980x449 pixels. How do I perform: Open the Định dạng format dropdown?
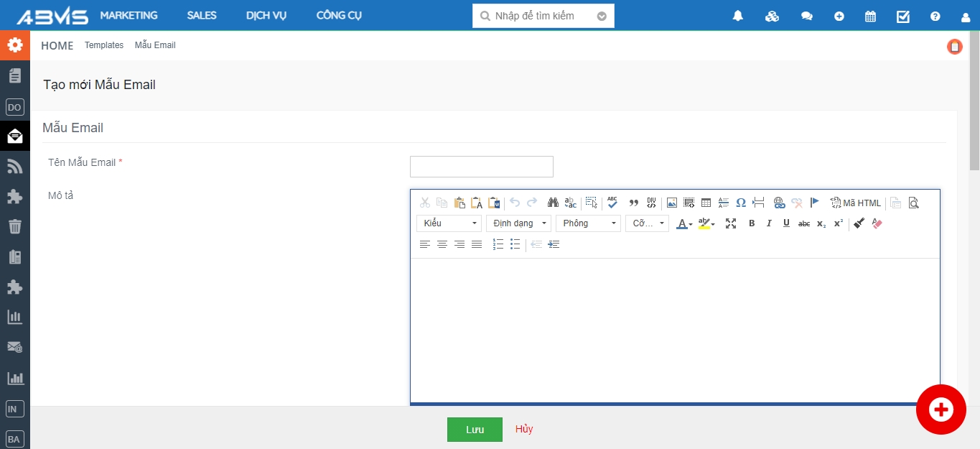519,223
